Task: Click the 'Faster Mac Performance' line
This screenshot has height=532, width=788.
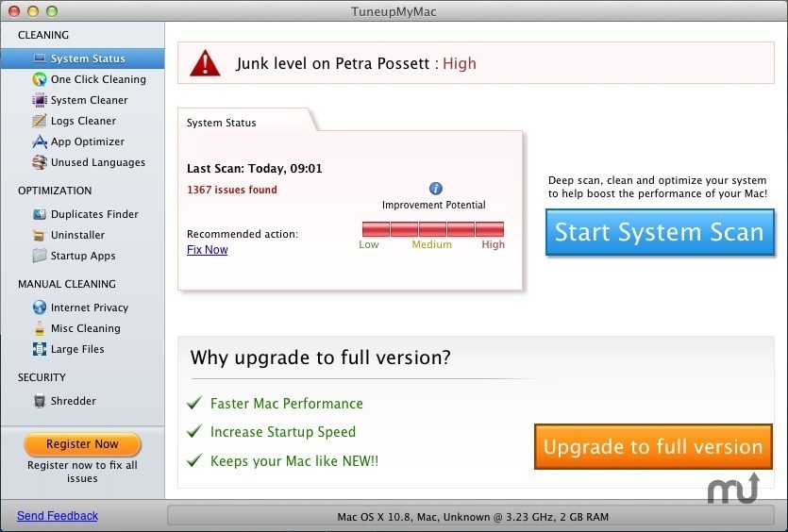Action: coord(287,404)
